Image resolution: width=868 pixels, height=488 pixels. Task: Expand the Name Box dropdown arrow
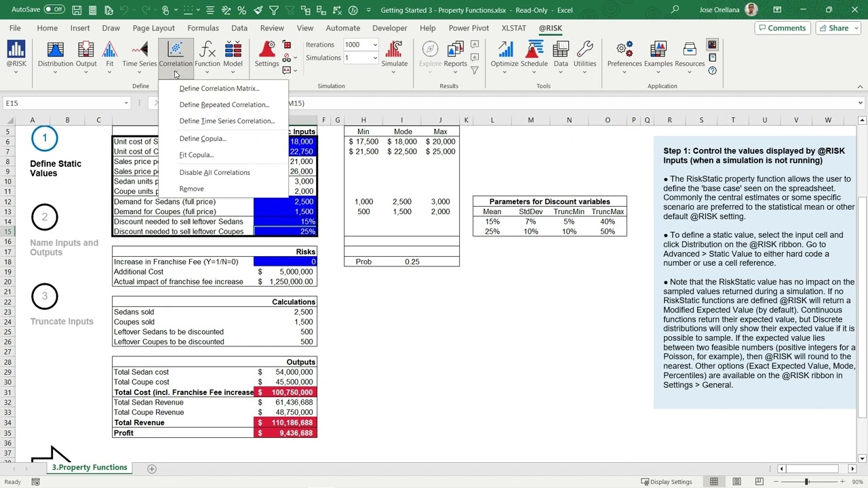[x=125, y=103]
